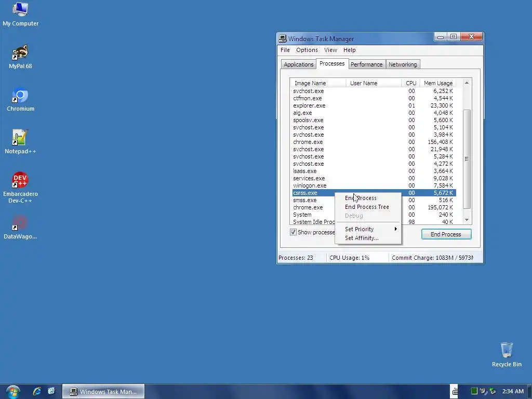Launch Notepad++ desktop shortcut

point(20,142)
